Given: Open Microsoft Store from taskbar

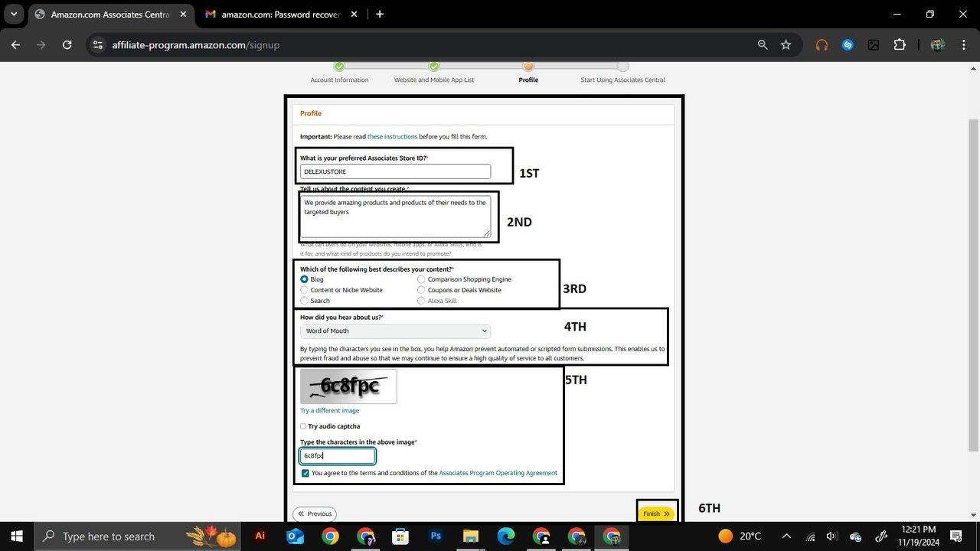Looking at the screenshot, I should (x=400, y=536).
